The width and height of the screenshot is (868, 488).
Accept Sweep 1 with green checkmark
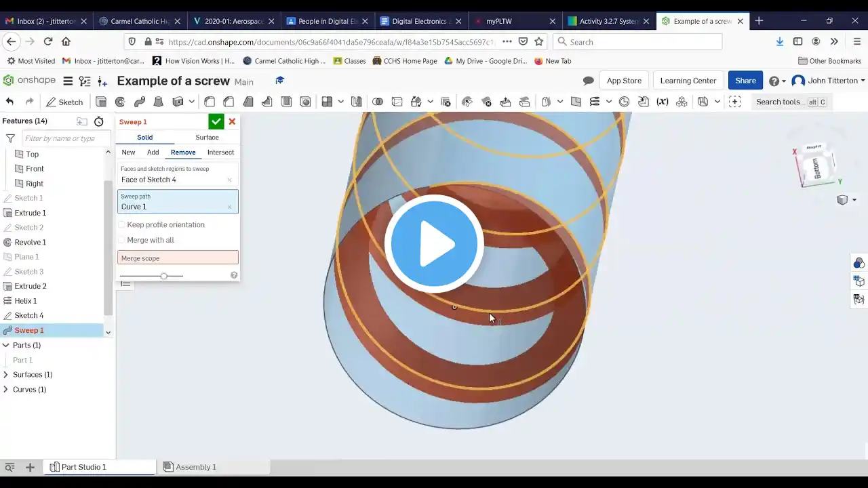point(216,121)
